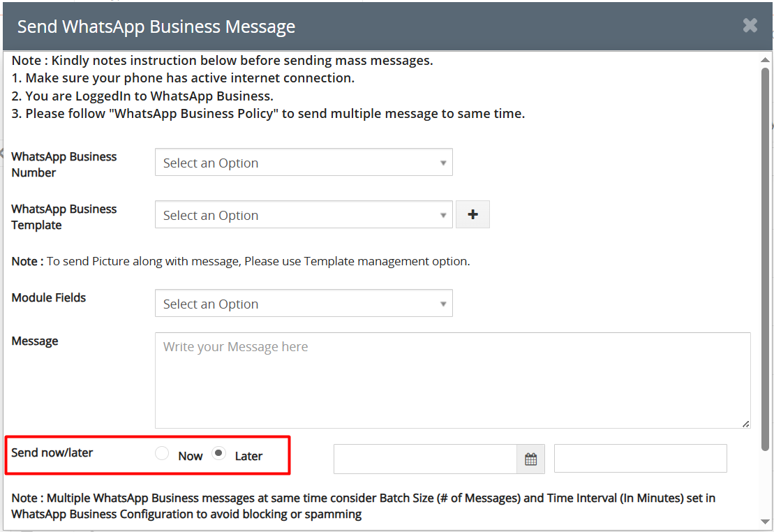Click the Batch Size note text
This screenshot has height=532, width=774.
[364, 506]
